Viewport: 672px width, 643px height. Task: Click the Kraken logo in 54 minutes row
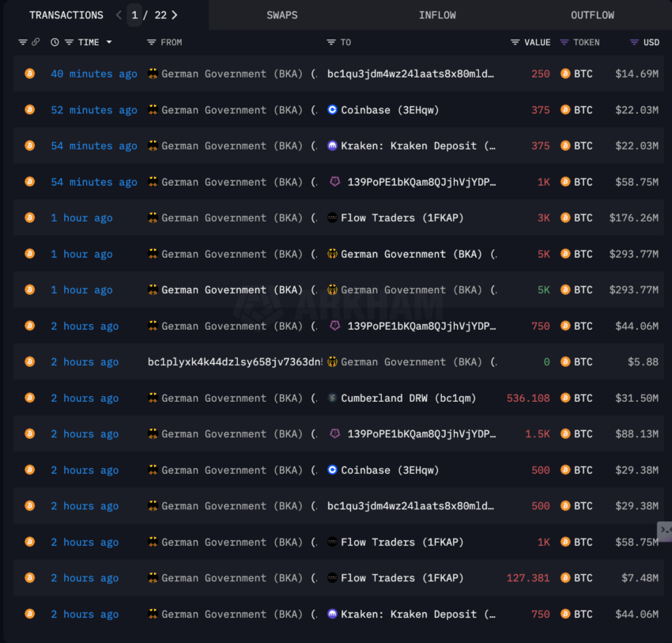[x=332, y=146]
